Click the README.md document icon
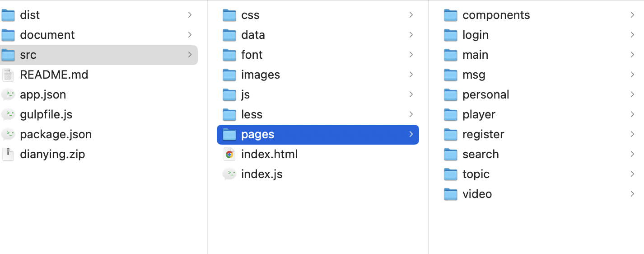Image resolution: width=644 pixels, height=254 pixels. tap(8, 75)
